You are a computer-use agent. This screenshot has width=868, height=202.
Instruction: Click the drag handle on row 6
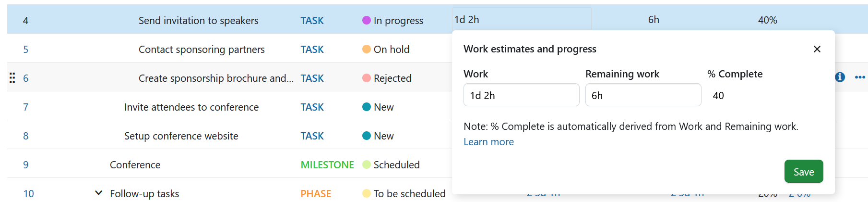12,77
